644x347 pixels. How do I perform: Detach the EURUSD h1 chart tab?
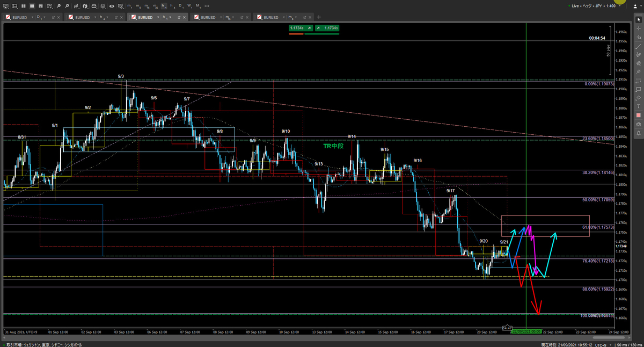click(x=179, y=18)
